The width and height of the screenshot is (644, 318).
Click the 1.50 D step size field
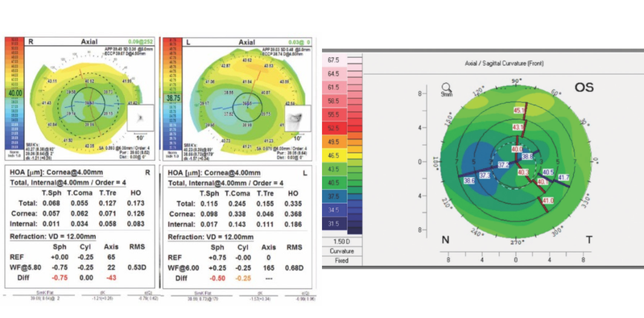click(342, 242)
